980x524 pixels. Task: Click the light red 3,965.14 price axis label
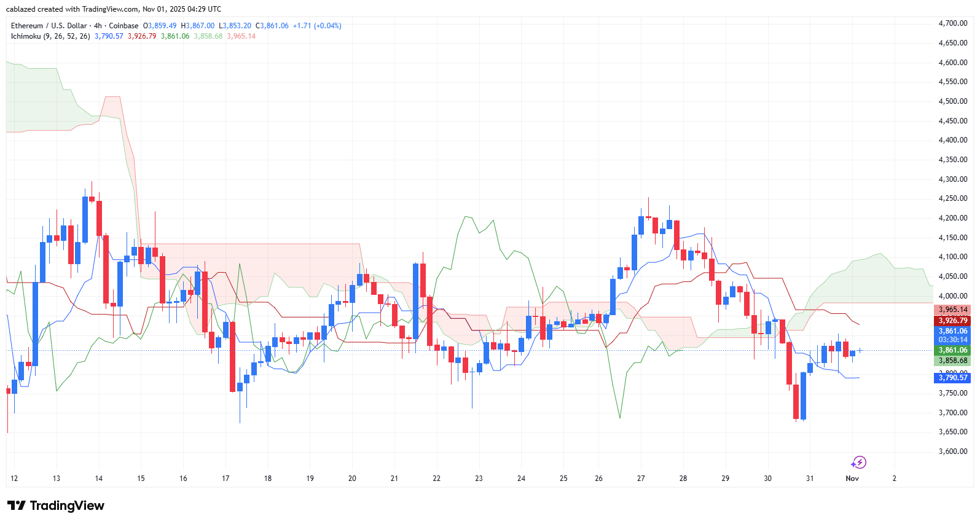point(952,310)
